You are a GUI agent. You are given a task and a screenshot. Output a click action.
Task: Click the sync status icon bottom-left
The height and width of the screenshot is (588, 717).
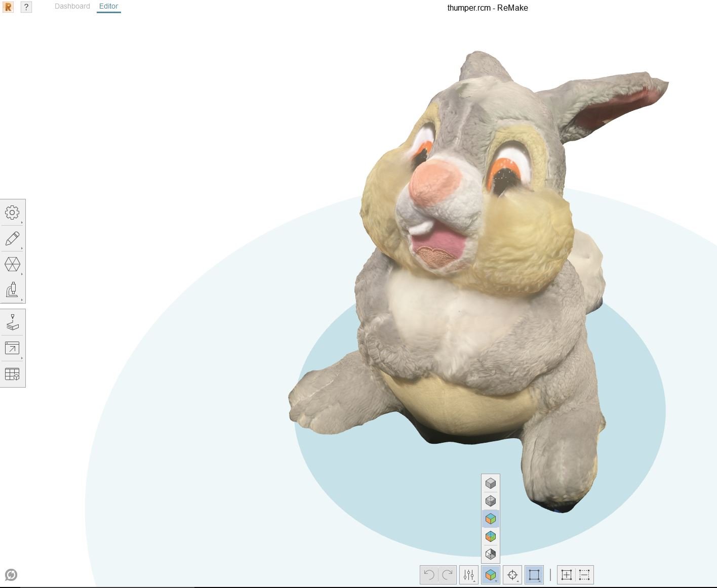tap(11, 575)
